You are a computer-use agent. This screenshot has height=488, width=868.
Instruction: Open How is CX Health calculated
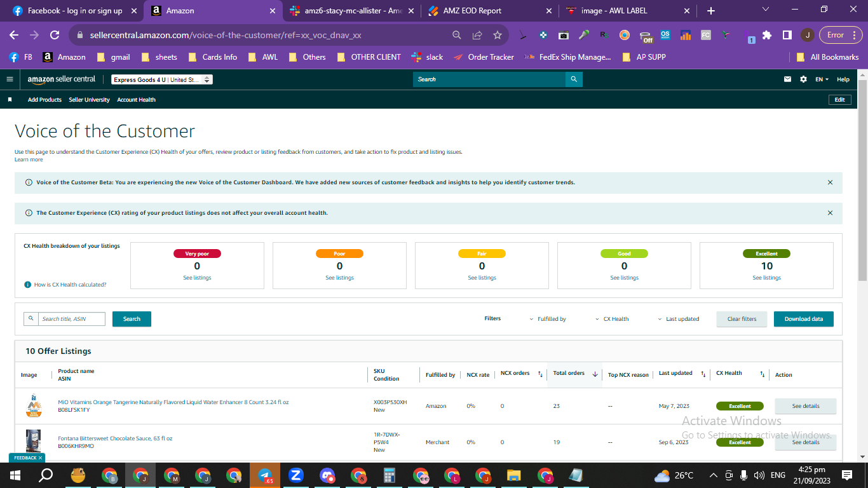pos(70,285)
